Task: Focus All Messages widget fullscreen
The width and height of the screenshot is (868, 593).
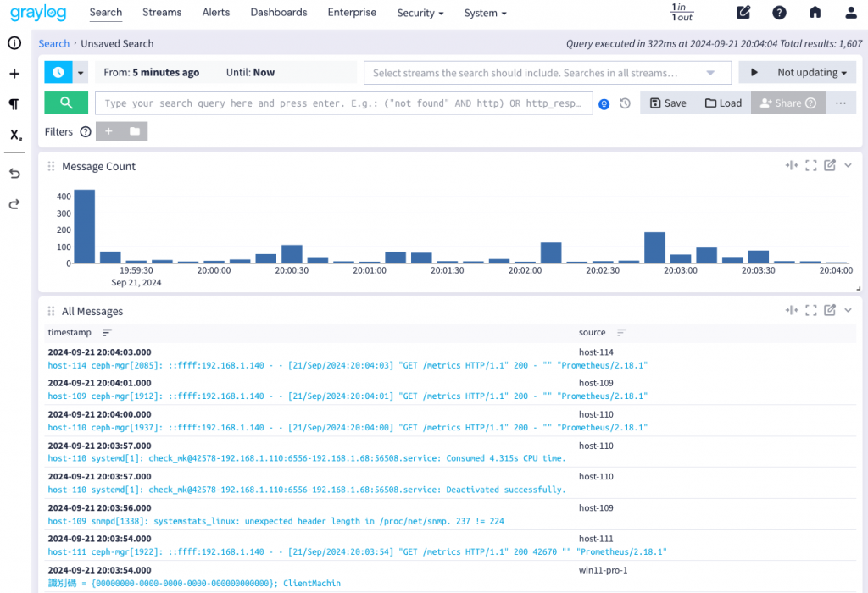Action: (811, 310)
